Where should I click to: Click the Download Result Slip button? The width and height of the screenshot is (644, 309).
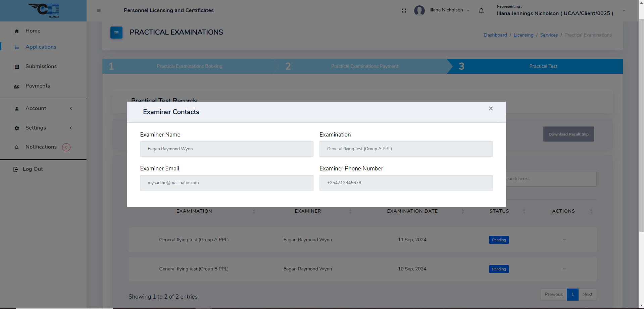point(568,134)
